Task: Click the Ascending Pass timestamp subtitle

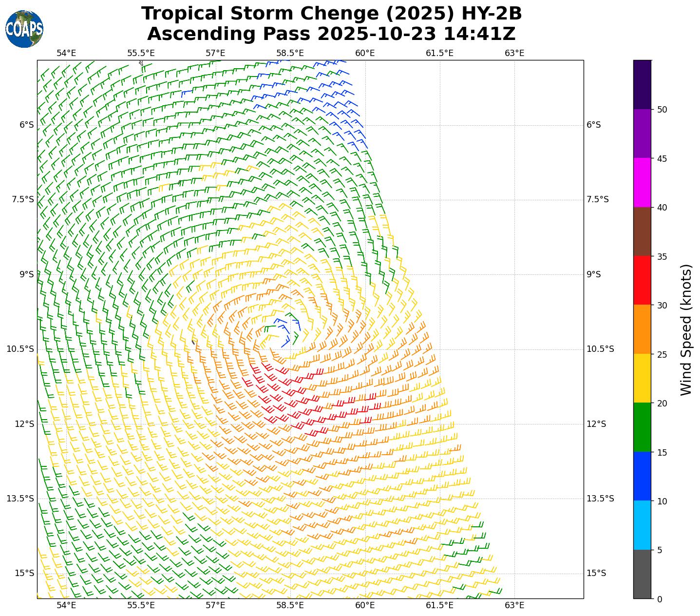Action: [331, 34]
